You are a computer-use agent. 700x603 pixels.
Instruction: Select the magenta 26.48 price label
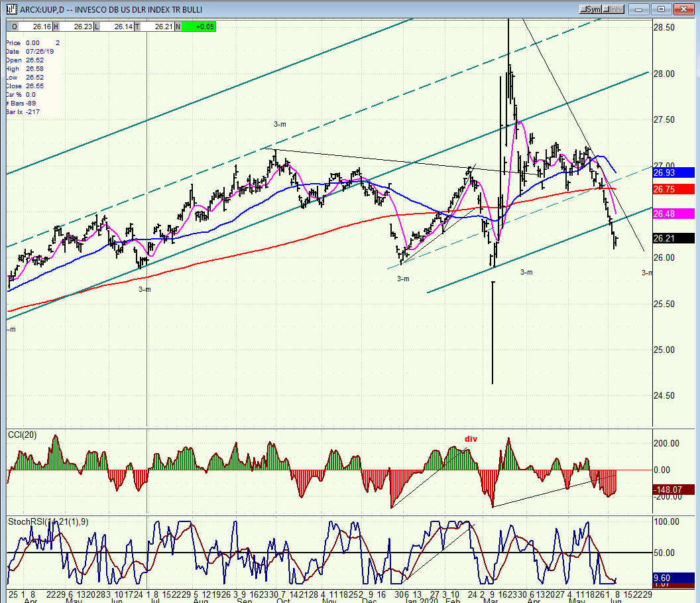(673, 214)
